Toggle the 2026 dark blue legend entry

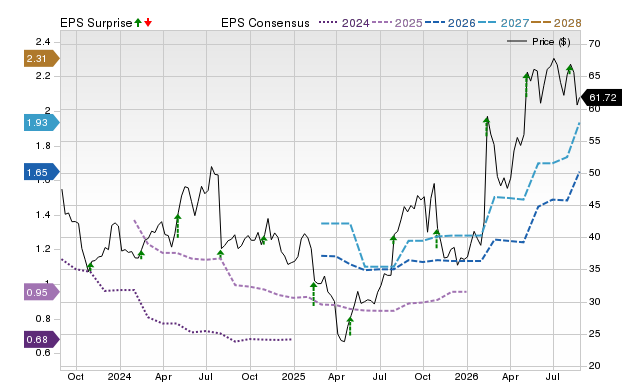tap(450, 23)
